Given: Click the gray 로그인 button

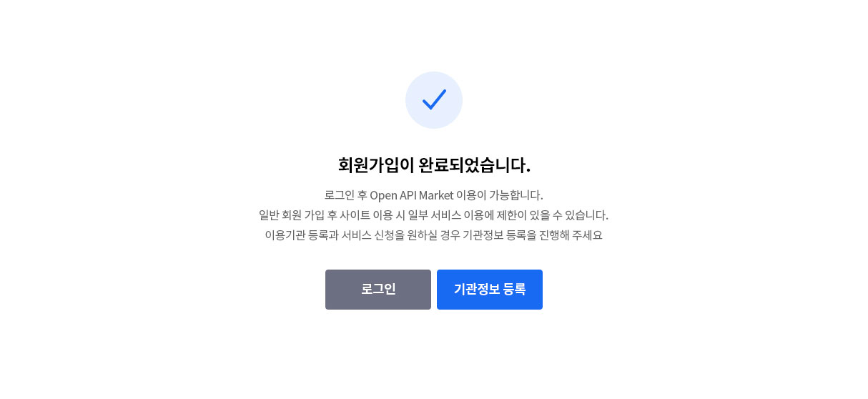Looking at the screenshot, I should 378,290.
